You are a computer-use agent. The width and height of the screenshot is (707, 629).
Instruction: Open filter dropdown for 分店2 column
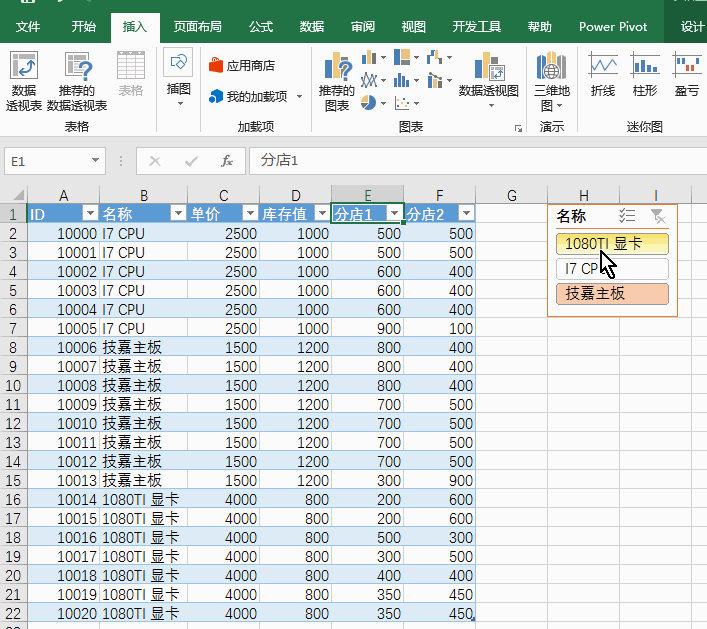(466, 213)
